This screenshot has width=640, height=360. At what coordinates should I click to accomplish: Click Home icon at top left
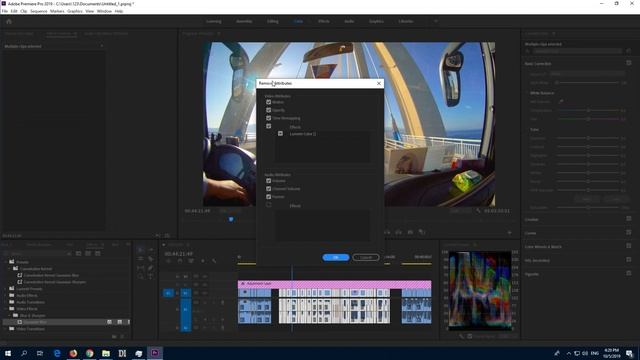pos(9,21)
